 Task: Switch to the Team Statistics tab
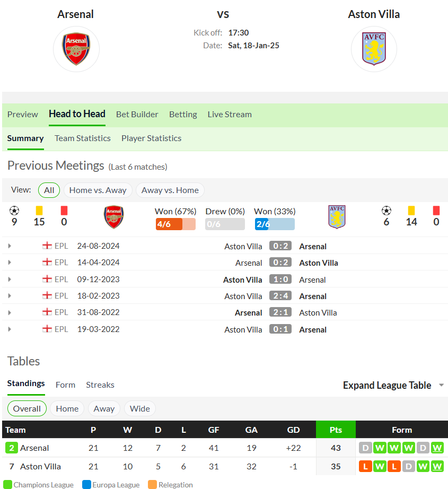(x=83, y=138)
